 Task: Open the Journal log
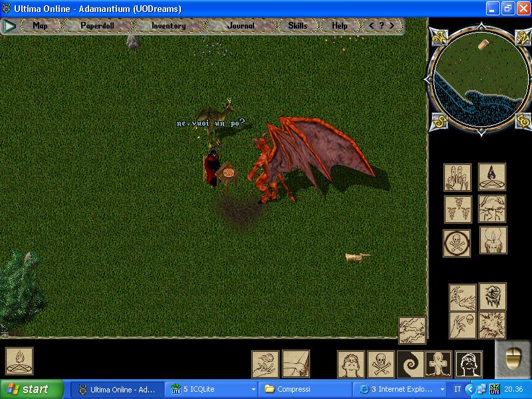[x=241, y=26]
